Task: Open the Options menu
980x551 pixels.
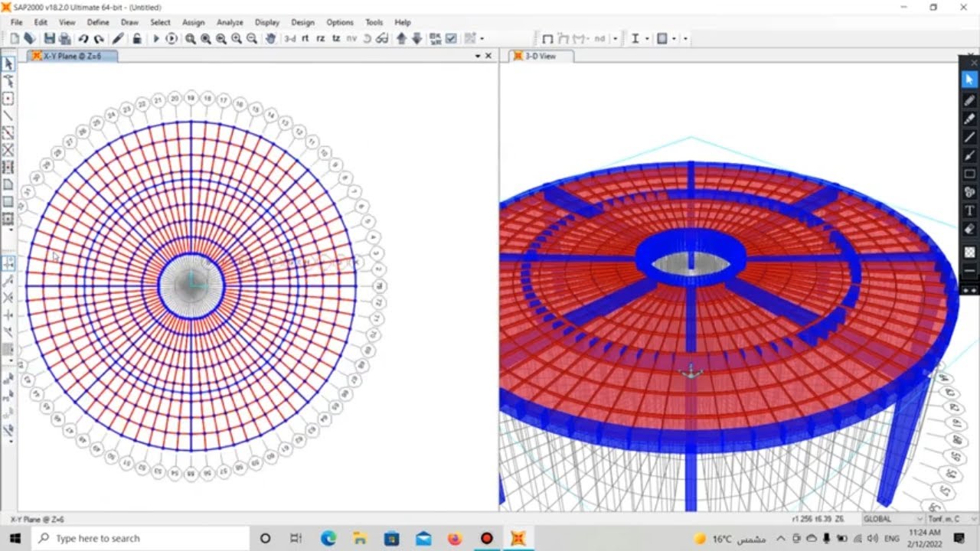Action: tap(340, 22)
